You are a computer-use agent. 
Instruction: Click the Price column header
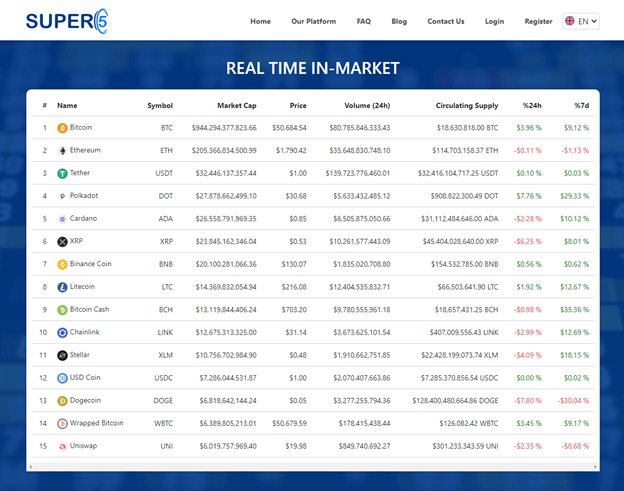pos(298,105)
